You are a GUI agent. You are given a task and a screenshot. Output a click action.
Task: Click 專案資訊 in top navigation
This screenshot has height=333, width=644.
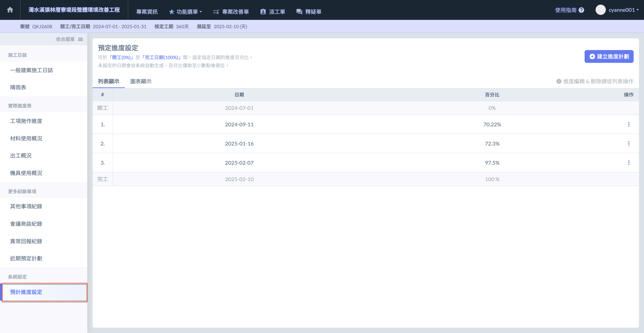(x=147, y=12)
